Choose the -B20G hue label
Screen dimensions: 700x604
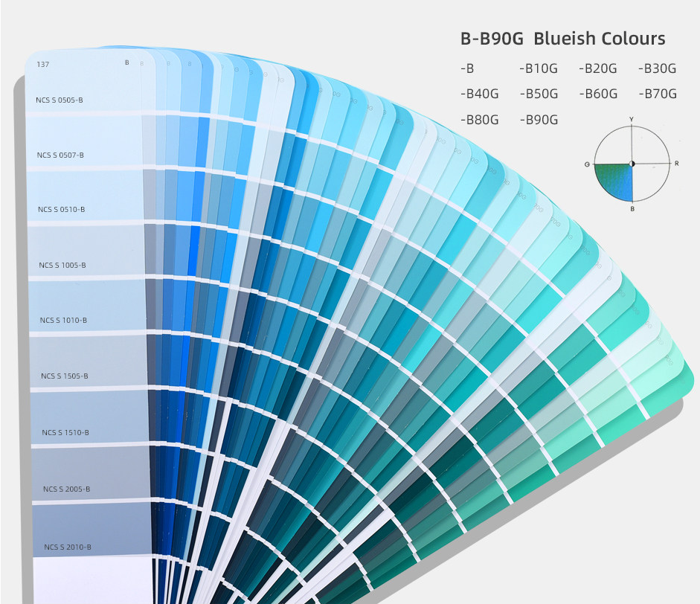coord(598,68)
